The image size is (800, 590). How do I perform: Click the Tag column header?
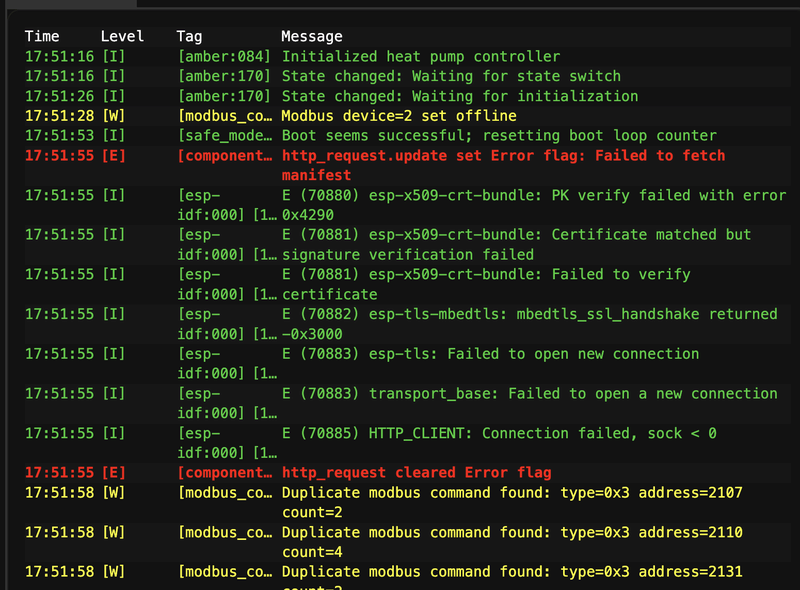coord(189,36)
